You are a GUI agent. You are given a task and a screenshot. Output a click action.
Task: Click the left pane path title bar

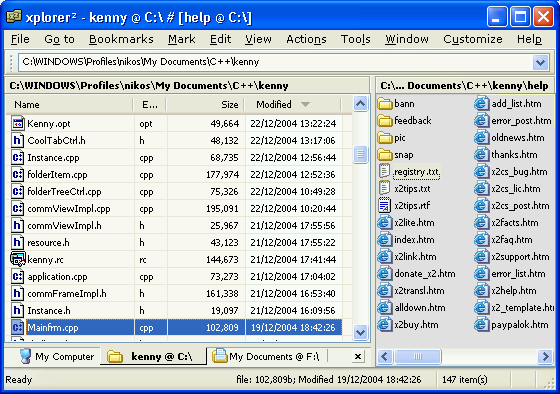point(188,86)
